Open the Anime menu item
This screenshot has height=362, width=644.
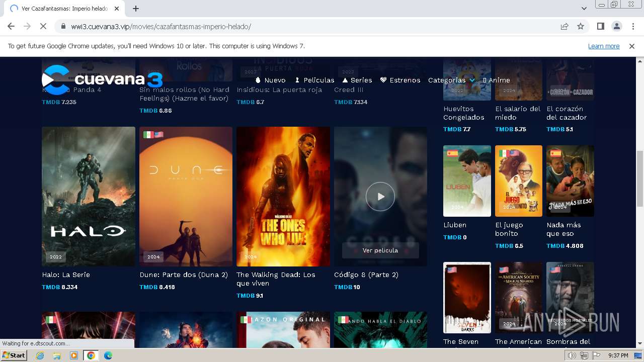(x=497, y=80)
